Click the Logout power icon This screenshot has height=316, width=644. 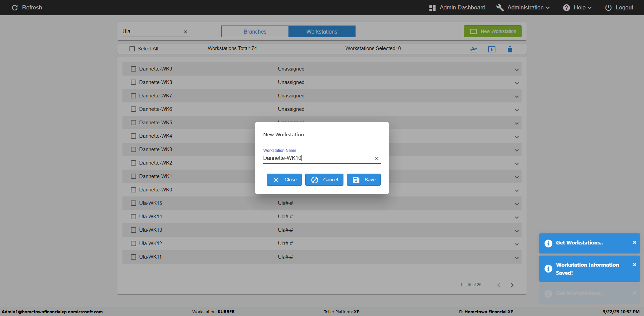608,7
